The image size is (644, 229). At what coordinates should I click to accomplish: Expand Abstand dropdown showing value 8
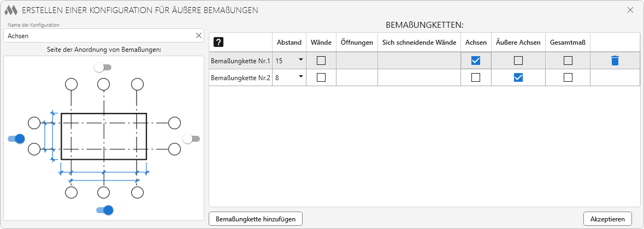(300, 77)
